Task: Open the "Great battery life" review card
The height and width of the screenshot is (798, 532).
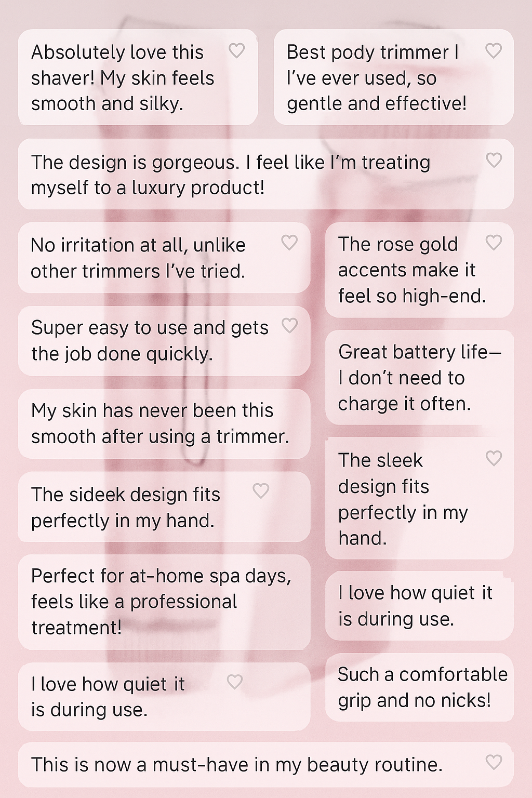Action: click(419, 378)
